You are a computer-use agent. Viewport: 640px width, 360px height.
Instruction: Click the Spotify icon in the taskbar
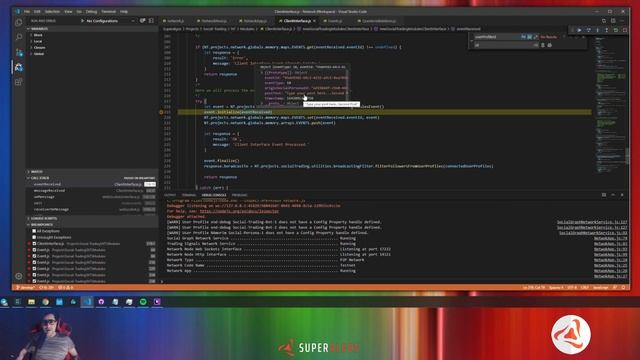[143, 302]
